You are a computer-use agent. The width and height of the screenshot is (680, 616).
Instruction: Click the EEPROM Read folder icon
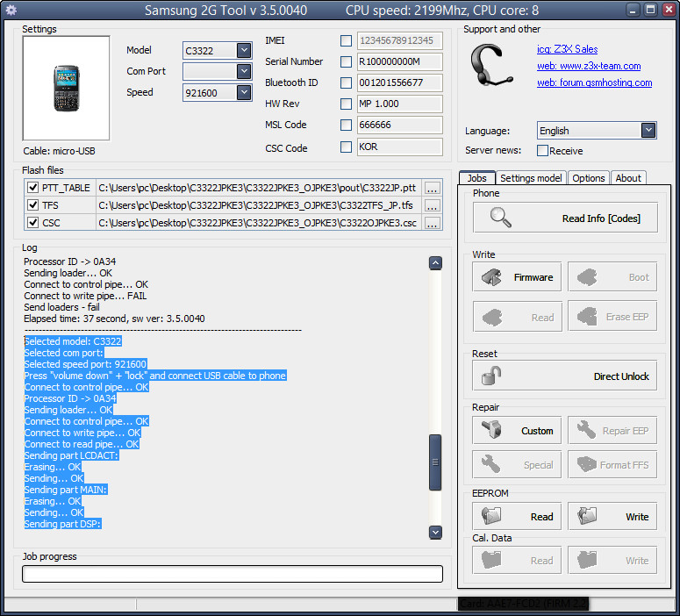[x=491, y=516]
